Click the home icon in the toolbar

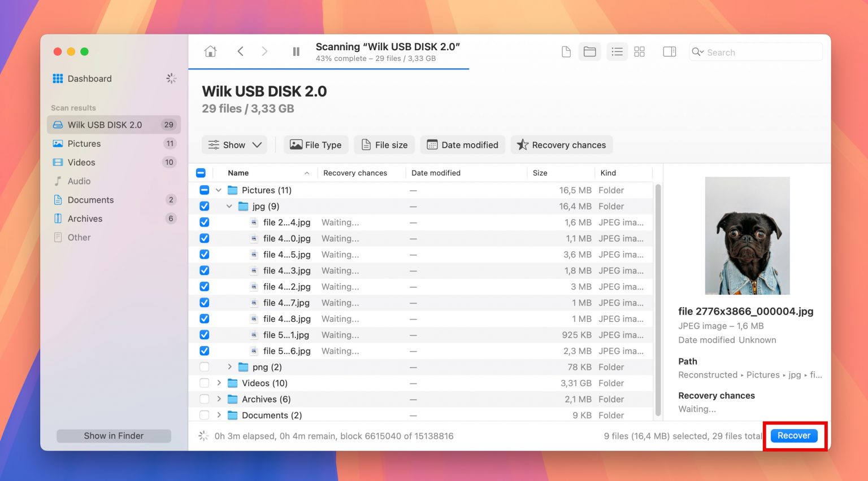pos(210,51)
